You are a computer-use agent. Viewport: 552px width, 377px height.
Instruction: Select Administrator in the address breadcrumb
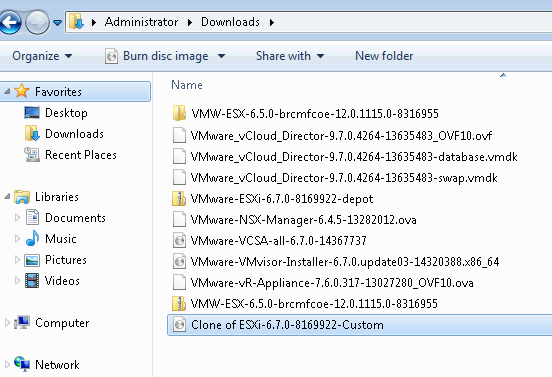142,22
